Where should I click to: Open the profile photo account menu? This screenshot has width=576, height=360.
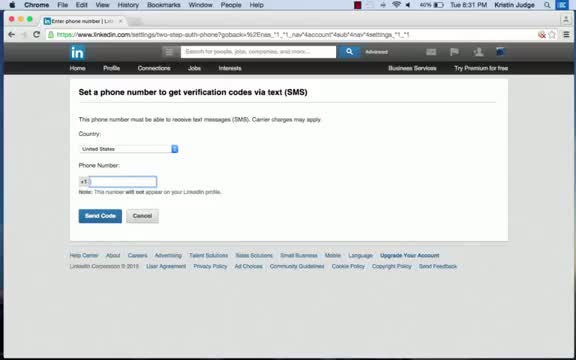(x=500, y=52)
